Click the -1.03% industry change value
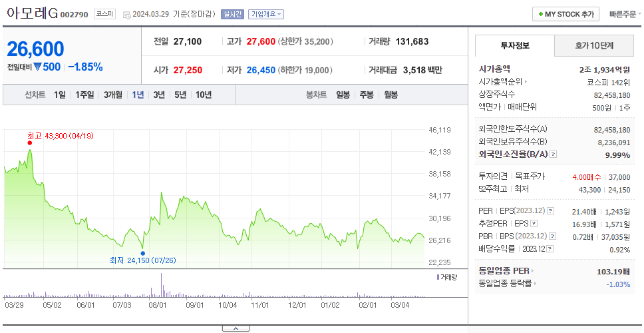The width and height of the screenshot is (644, 333). click(618, 284)
